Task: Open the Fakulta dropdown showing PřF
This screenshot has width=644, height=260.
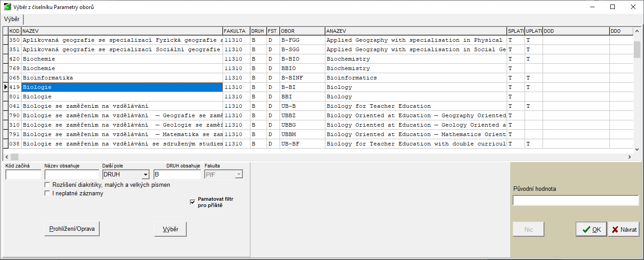Action: 239,175
